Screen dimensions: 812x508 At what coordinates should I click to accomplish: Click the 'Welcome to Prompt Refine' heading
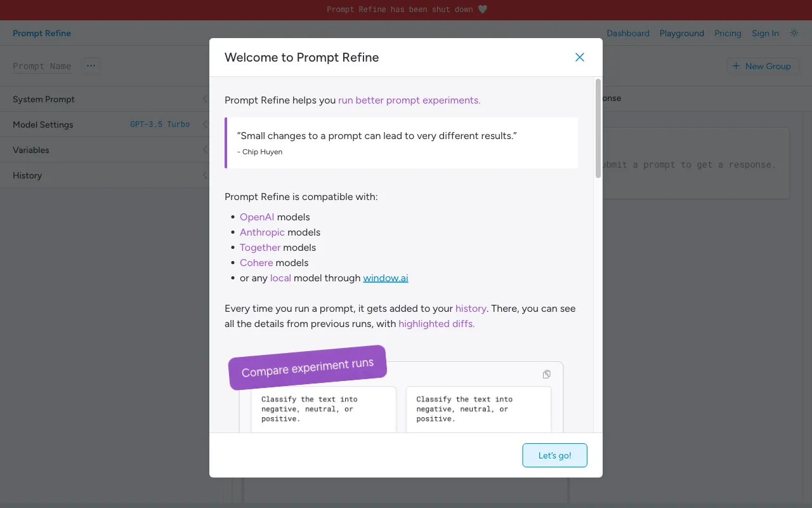point(302,57)
